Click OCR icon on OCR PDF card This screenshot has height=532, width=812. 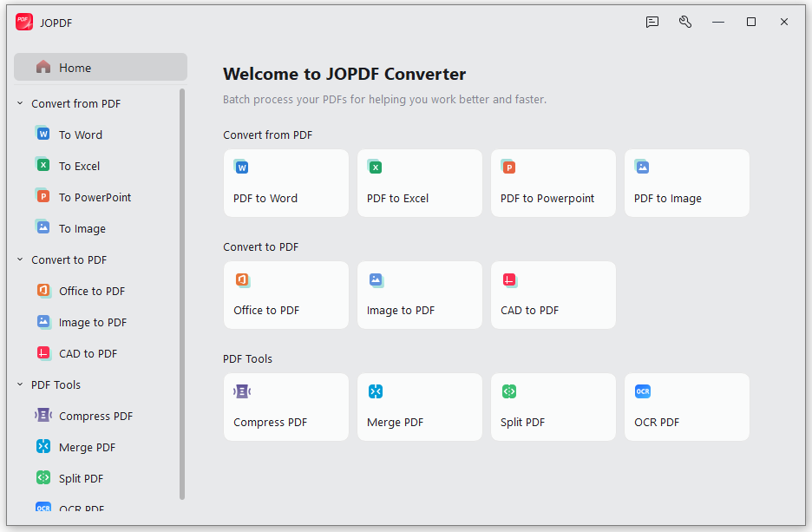(x=643, y=391)
